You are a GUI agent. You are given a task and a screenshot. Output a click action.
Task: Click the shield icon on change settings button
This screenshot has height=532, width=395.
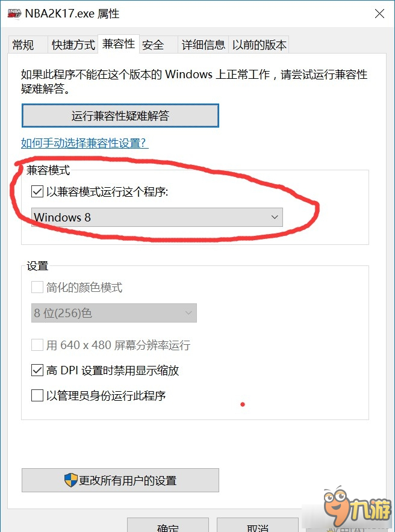70,480
